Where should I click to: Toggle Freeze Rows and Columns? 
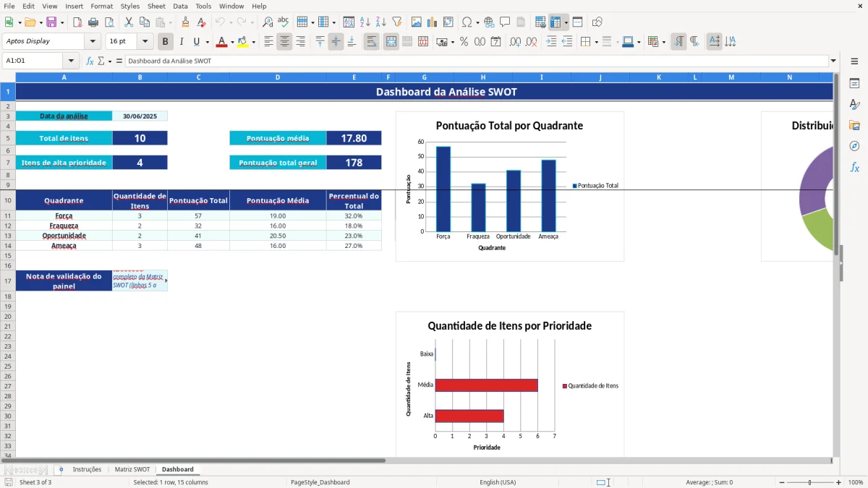tap(556, 22)
